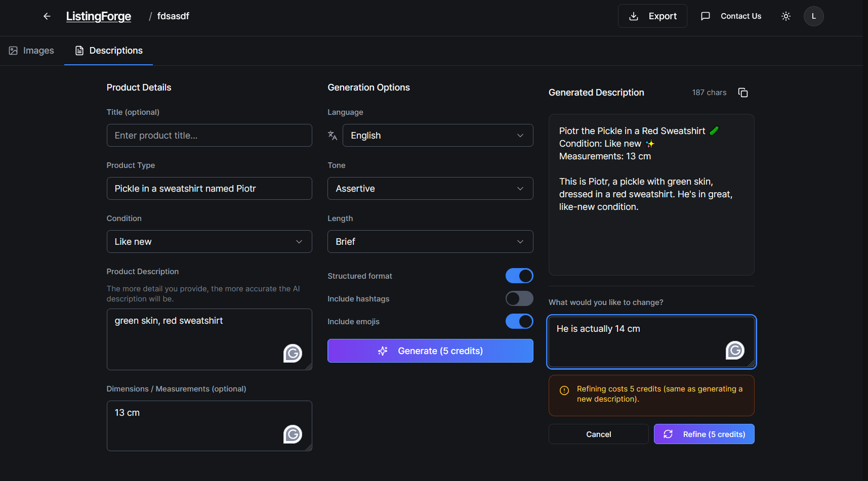
Task: Click the translate icon beside the Language dropdown
Action: 333,136
